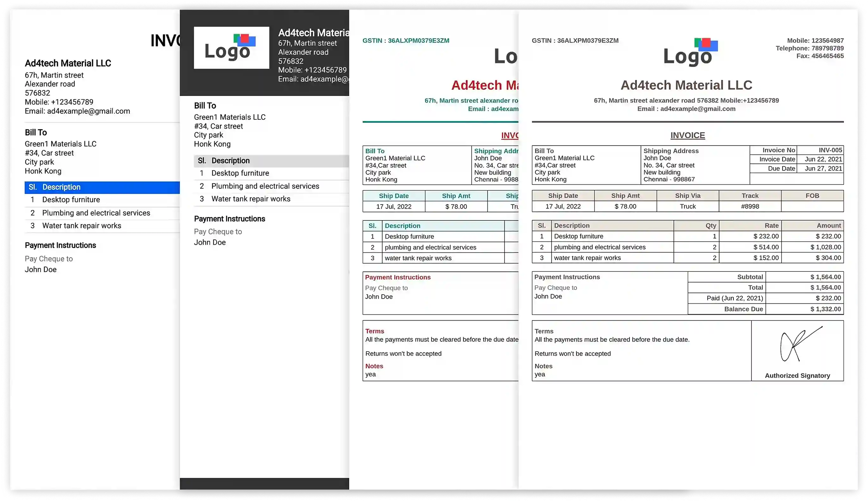Expand the Ship Via column header

pyautogui.click(x=688, y=195)
